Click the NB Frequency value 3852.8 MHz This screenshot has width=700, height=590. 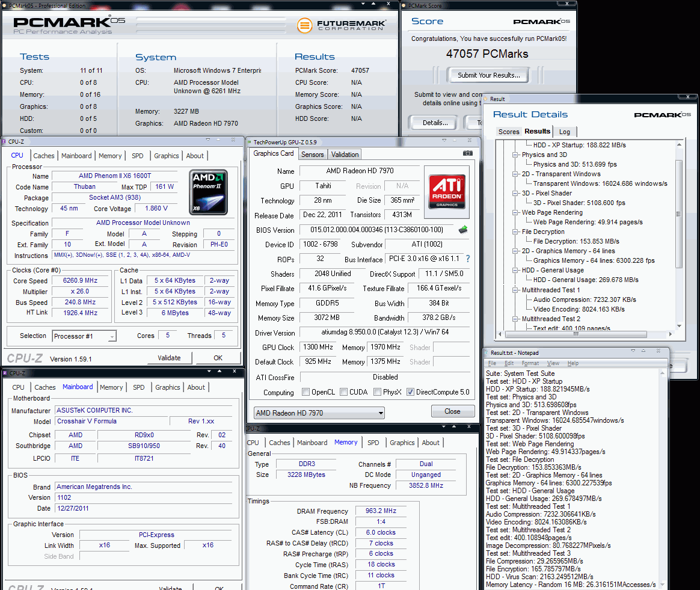tap(426, 485)
